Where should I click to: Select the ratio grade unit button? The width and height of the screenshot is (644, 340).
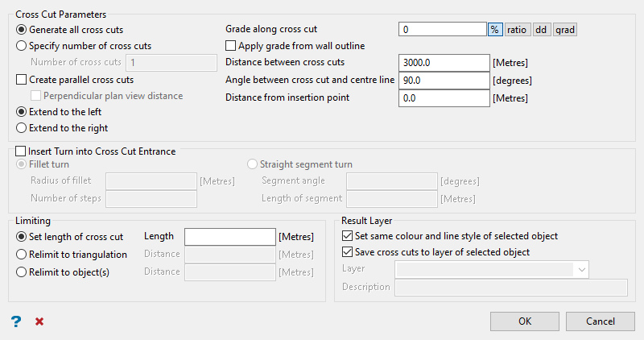(x=517, y=30)
